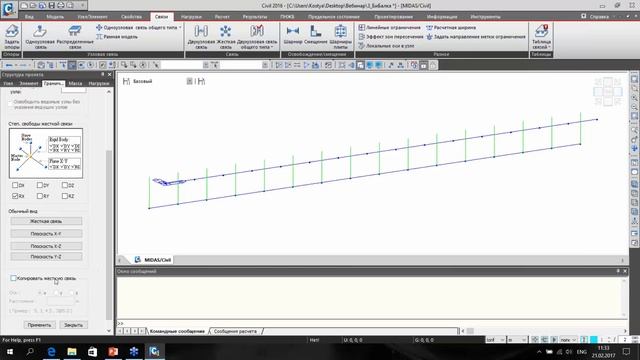Show hidden system tray icons chevron
The height and width of the screenshot is (360, 640).
(539, 351)
